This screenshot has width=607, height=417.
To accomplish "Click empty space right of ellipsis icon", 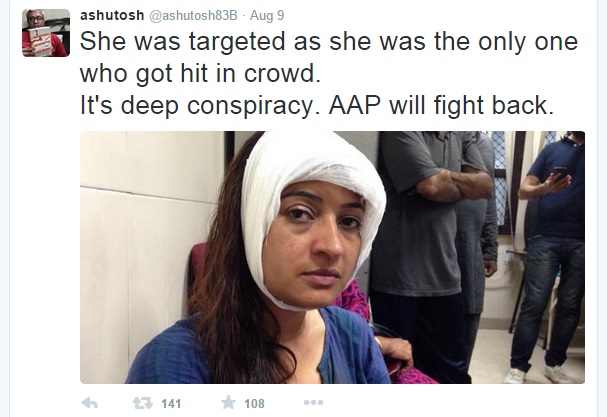I will point(457,403).
